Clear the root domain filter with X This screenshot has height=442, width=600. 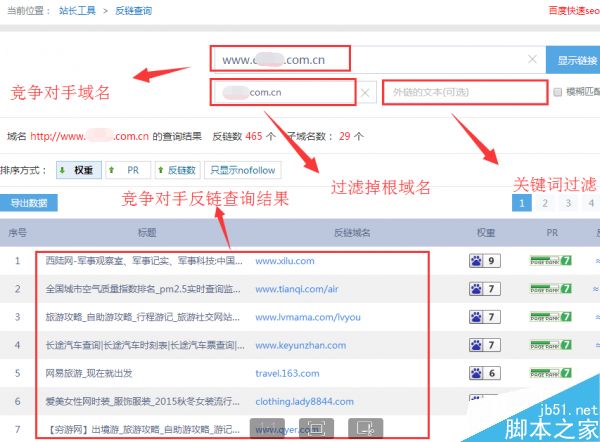[x=365, y=93]
